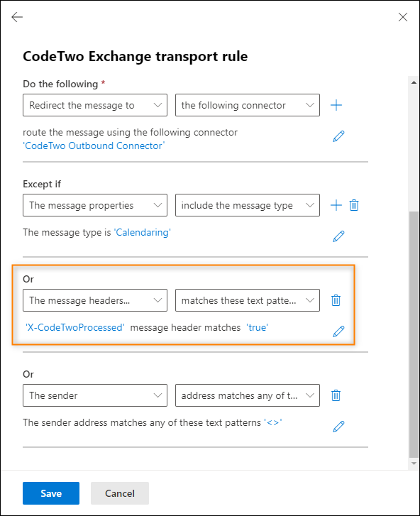Open the 'Redirect the message to' dropdown
420x516 pixels.
(95, 105)
